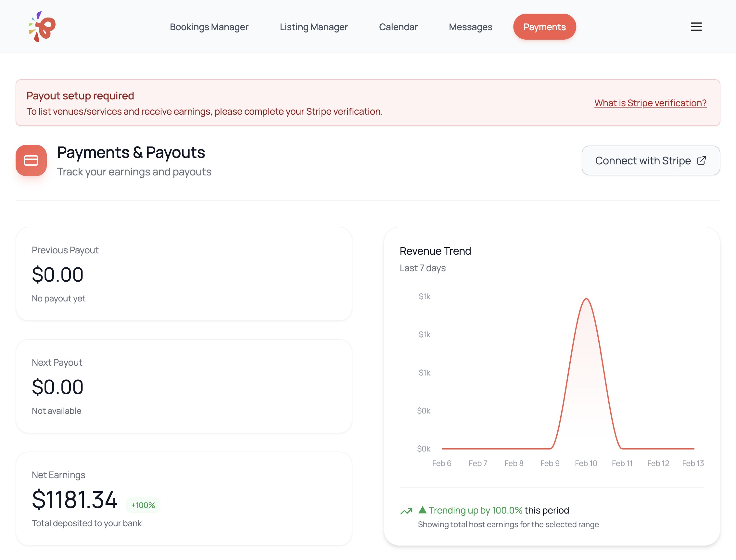Click the 'Feb 8' axis label
The image size is (736, 560).
click(x=514, y=463)
